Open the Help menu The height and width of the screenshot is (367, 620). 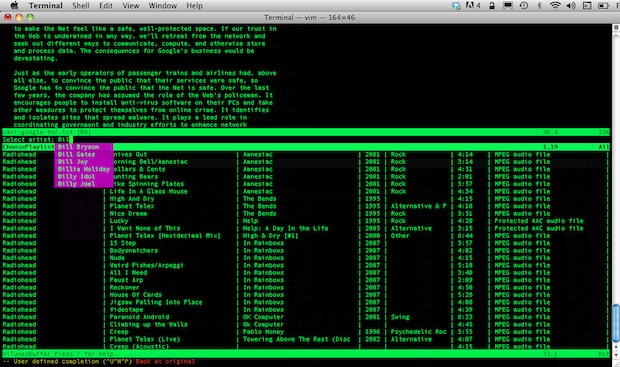click(195, 6)
